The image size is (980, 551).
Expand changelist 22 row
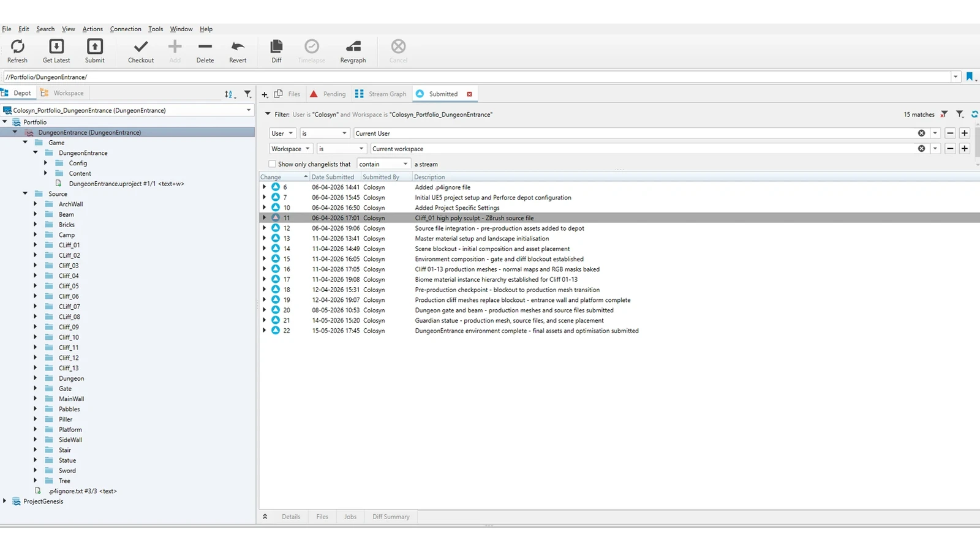tap(265, 331)
